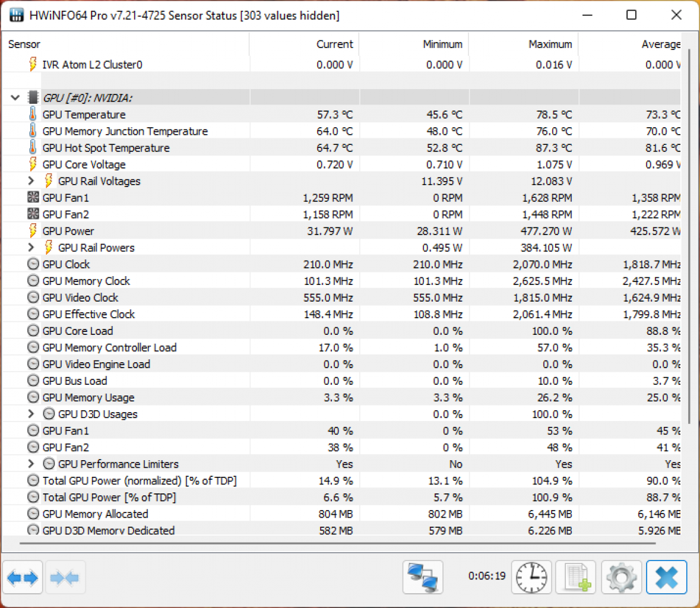
Task: Open the network remote monitoring icon
Action: coord(422,577)
